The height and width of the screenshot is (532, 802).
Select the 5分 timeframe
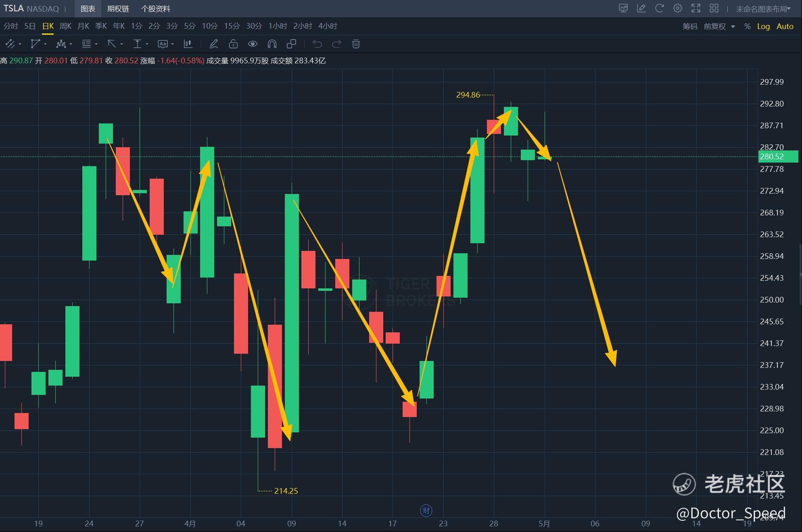pyautogui.click(x=190, y=26)
